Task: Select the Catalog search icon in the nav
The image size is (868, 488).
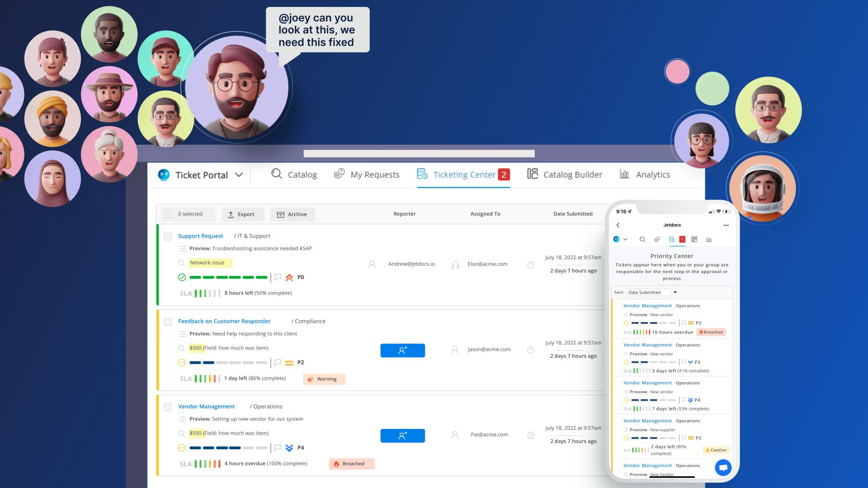Action: tap(276, 174)
